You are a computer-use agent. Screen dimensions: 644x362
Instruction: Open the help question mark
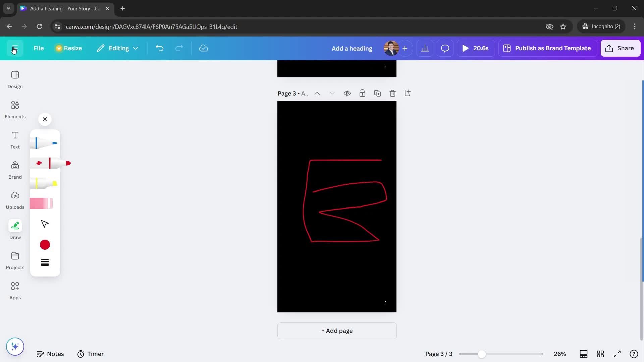[634, 354]
